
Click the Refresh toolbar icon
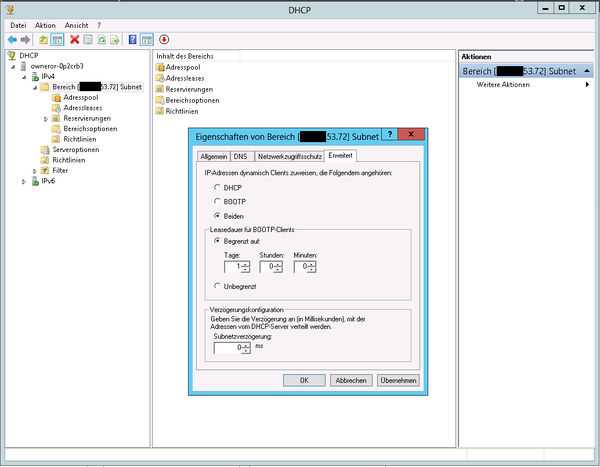(x=101, y=39)
